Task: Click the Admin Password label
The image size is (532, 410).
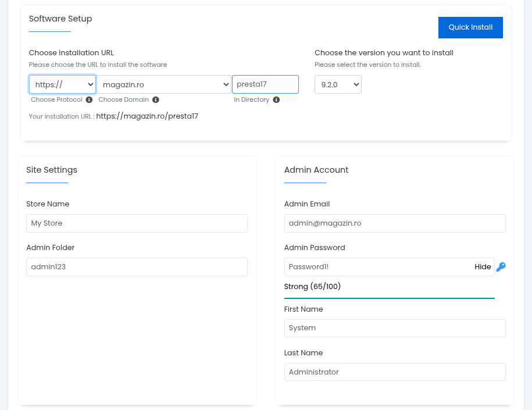Action: pyautogui.click(x=315, y=247)
